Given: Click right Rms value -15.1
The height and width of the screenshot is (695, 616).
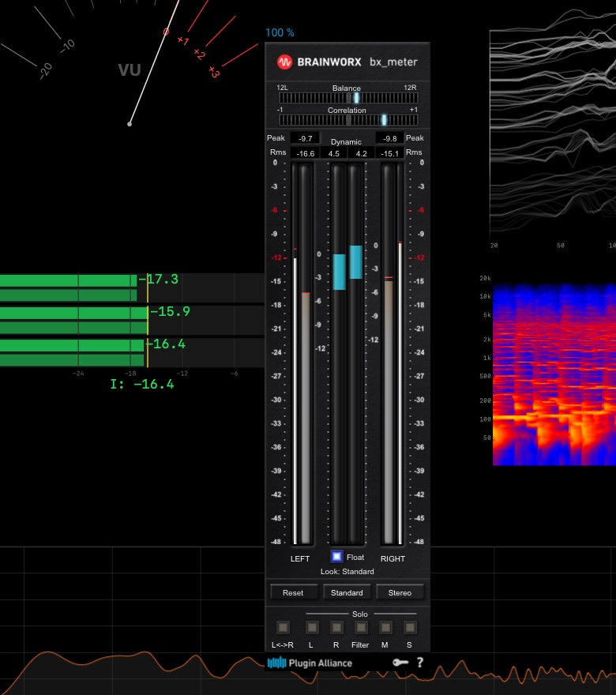Looking at the screenshot, I should click(389, 153).
